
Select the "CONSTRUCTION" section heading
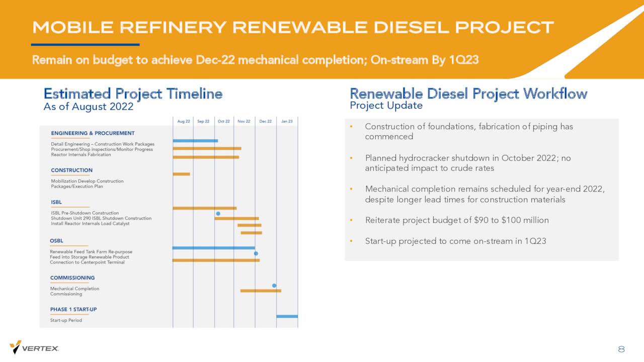point(71,170)
